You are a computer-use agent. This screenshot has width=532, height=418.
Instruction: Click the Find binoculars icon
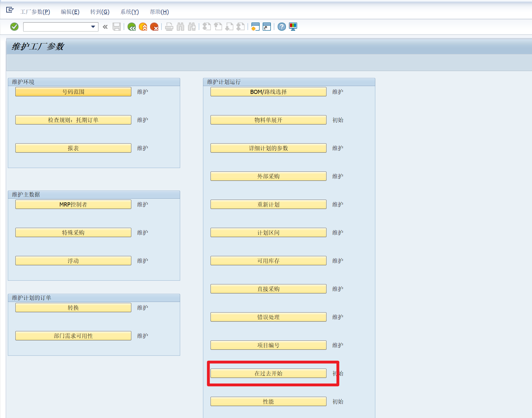pyautogui.click(x=180, y=27)
